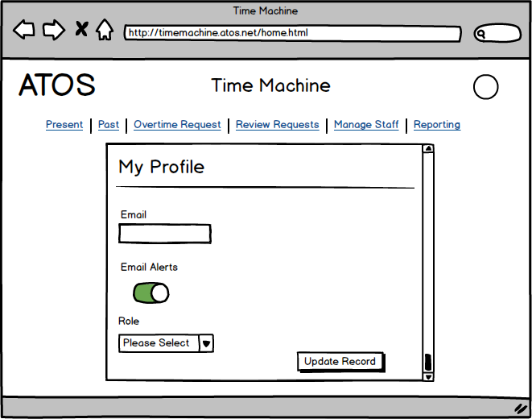
Task: Open the Role dropdown arrow
Action: tap(206, 343)
